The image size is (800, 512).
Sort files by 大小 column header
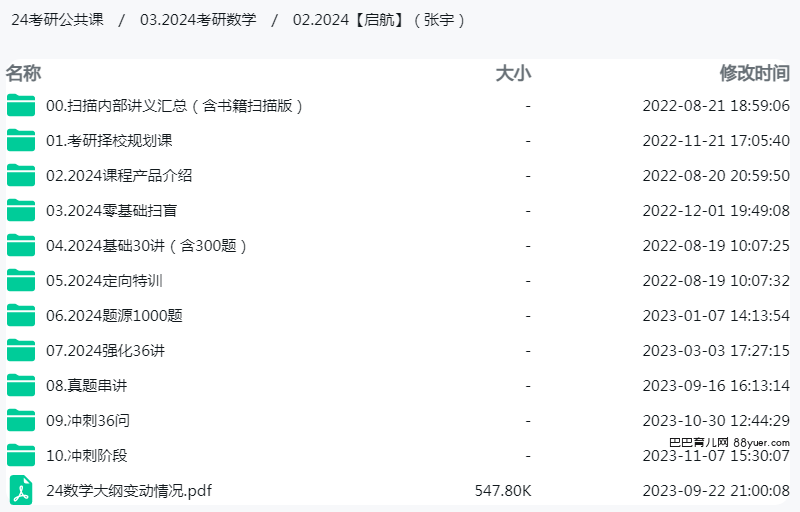point(513,73)
